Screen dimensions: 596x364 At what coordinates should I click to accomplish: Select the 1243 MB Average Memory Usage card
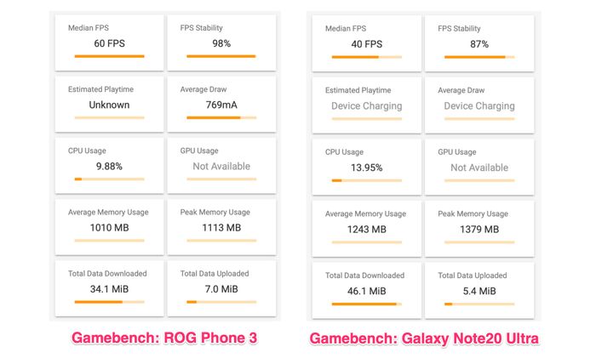(367, 229)
